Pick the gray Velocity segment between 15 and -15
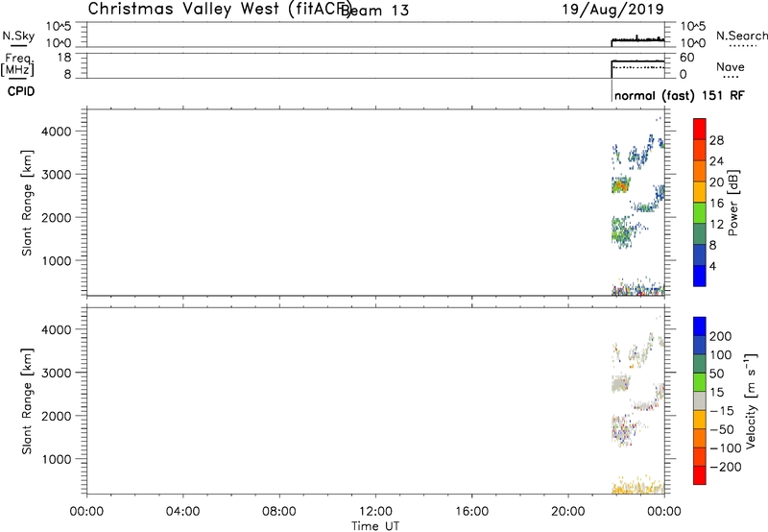 tap(700, 400)
